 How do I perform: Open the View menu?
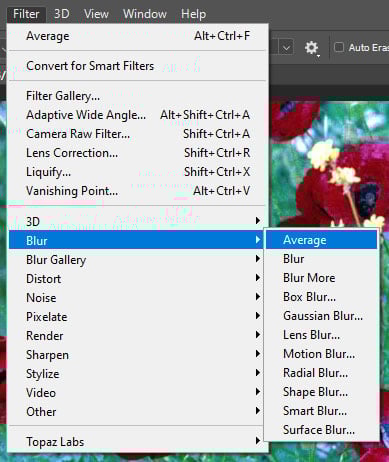point(96,14)
